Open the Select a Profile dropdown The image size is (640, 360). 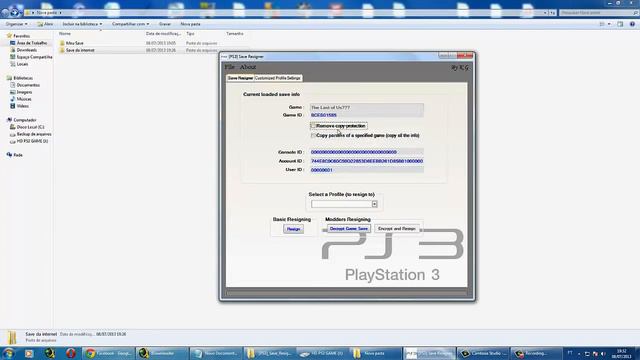click(x=374, y=204)
